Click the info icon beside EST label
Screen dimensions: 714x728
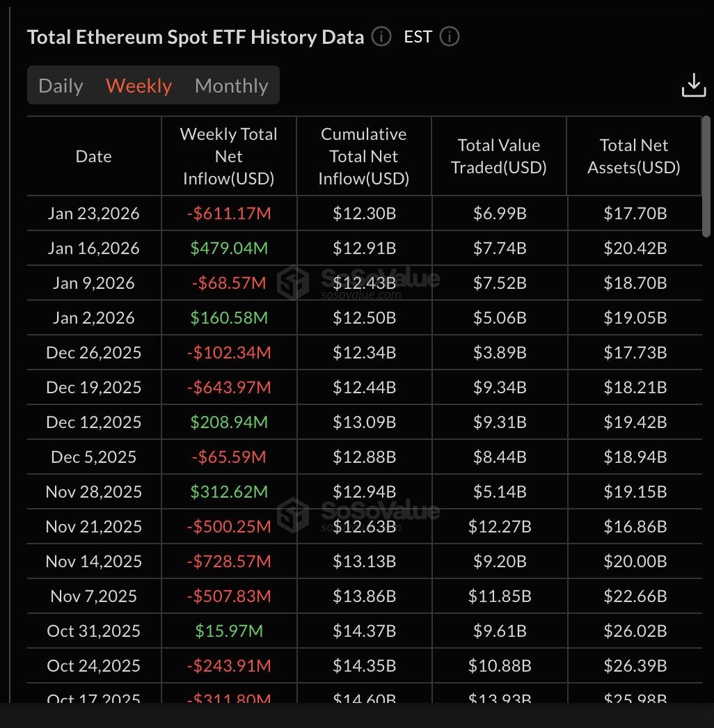click(449, 38)
